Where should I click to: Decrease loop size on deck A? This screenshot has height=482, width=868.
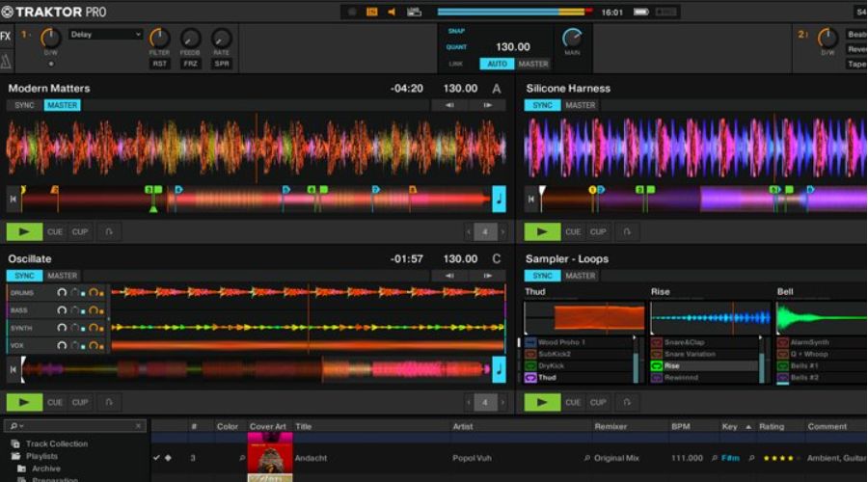pos(469,232)
